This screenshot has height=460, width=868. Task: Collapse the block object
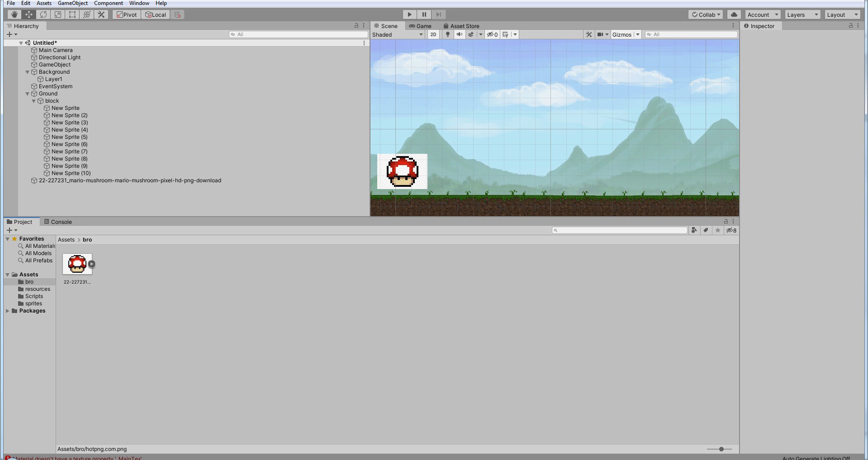(x=33, y=101)
